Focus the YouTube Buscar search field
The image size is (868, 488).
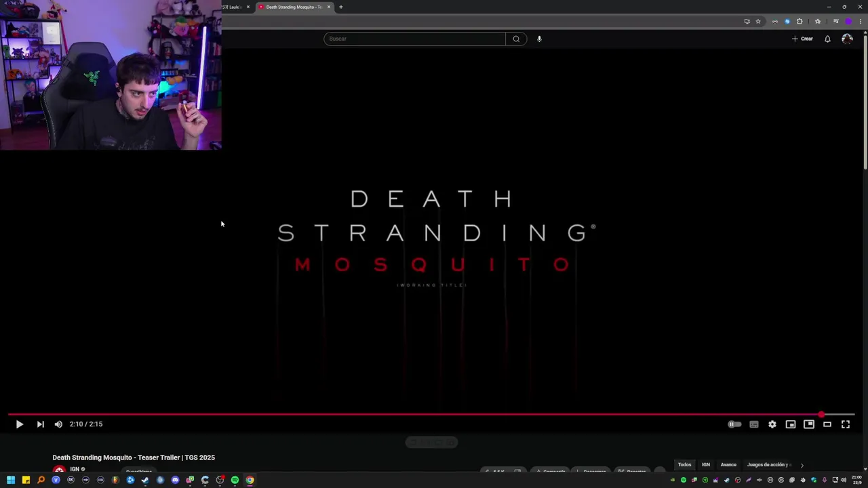[414, 39]
